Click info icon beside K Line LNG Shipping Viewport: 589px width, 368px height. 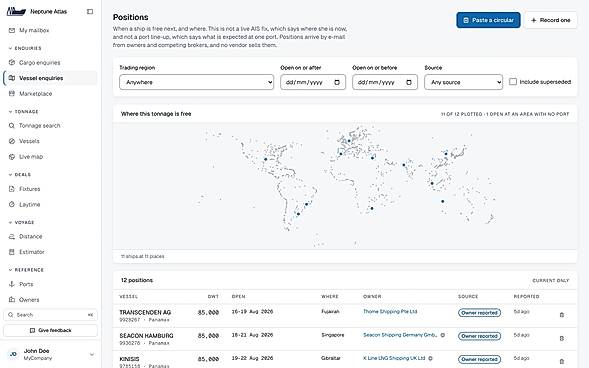[430, 358]
